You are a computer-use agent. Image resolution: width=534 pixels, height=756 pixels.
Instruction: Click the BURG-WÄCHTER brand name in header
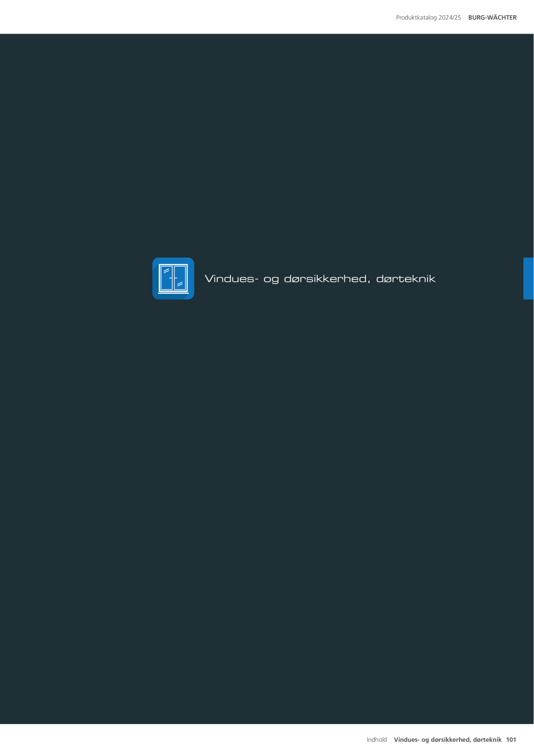[x=492, y=18]
